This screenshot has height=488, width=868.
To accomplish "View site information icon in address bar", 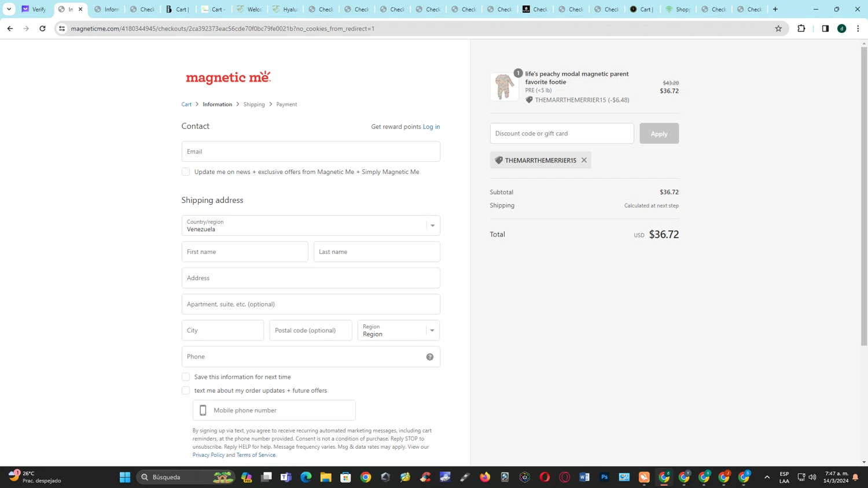I will click(62, 28).
